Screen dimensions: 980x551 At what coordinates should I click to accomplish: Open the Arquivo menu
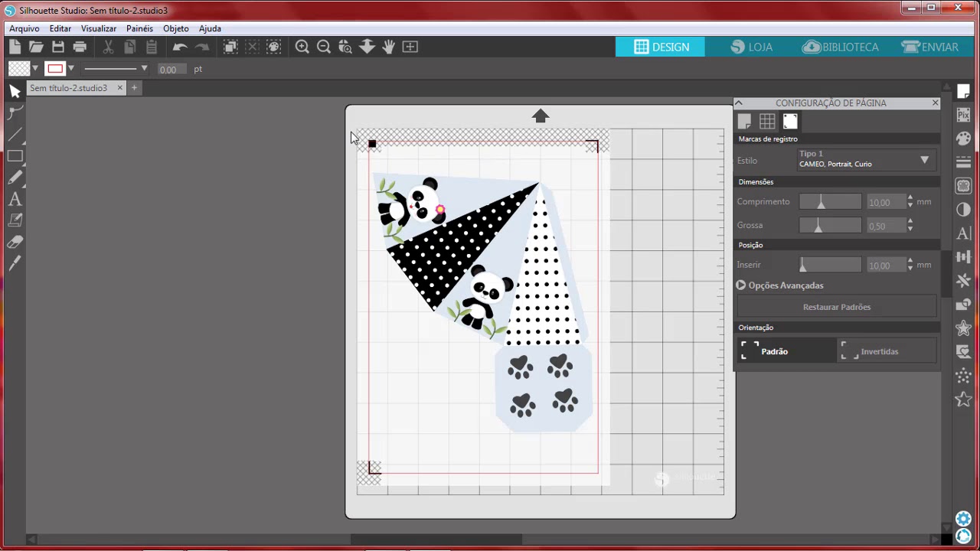24,28
